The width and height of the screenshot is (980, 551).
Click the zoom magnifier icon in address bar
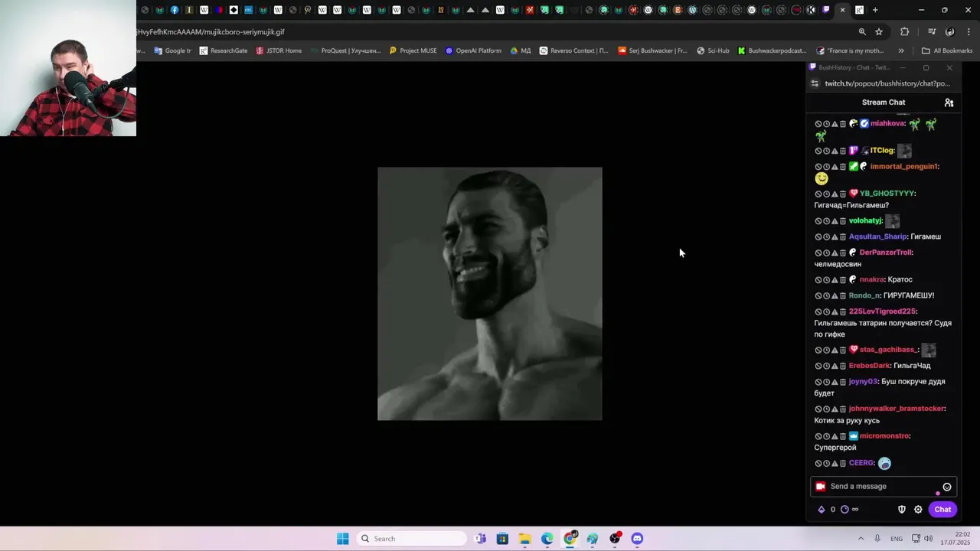click(x=862, y=32)
